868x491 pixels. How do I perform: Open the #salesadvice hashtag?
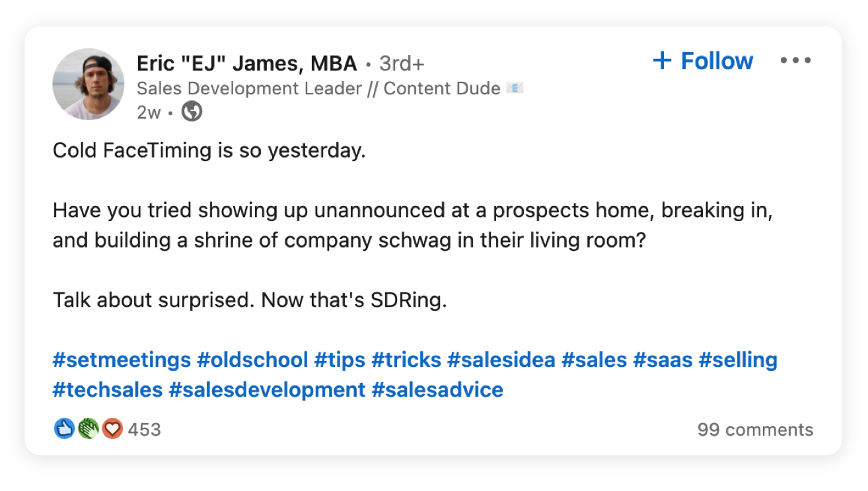[437, 389]
